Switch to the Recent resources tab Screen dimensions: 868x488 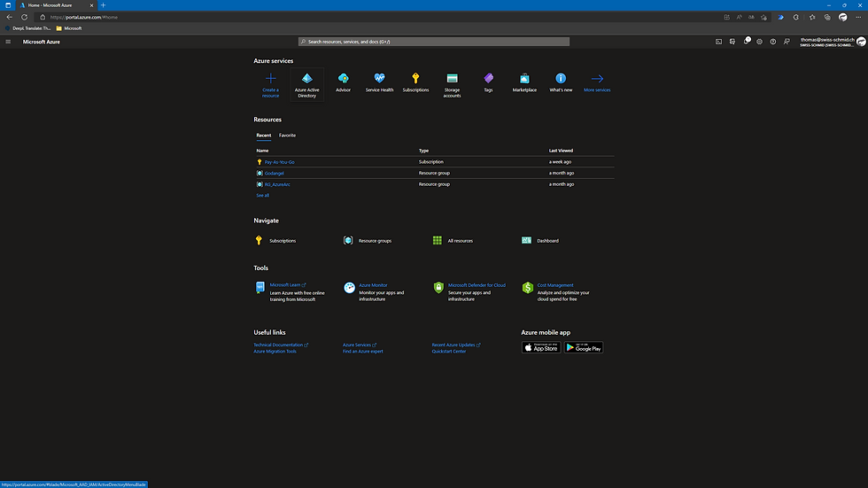pyautogui.click(x=264, y=135)
